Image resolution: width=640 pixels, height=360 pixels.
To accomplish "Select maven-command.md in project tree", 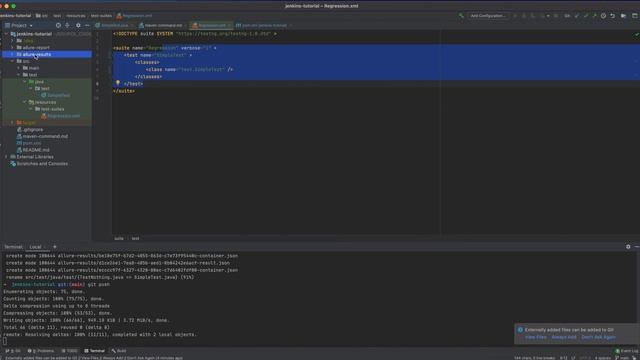I will pyautogui.click(x=45, y=136).
